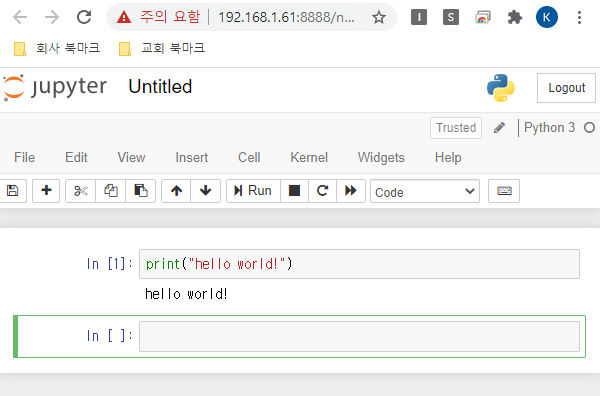This screenshot has height=396, width=600.
Task: Open the Edit menu
Action: [x=76, y=157]
